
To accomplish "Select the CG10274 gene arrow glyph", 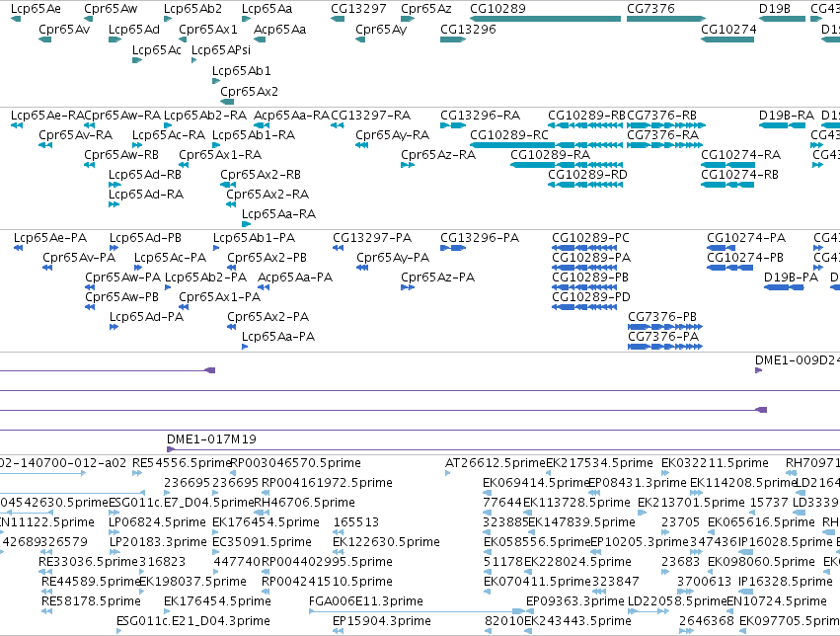I will 726,40.
